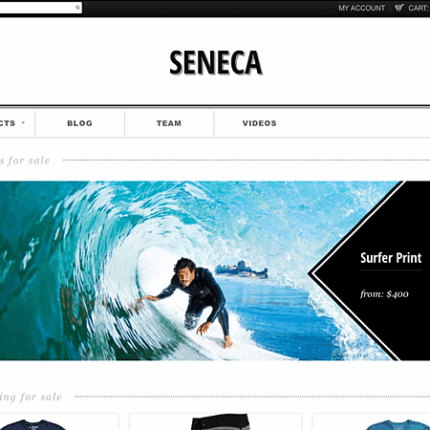Focus the search input field
This screenshot has height=430, width=430.
click(x=40, y=7)
